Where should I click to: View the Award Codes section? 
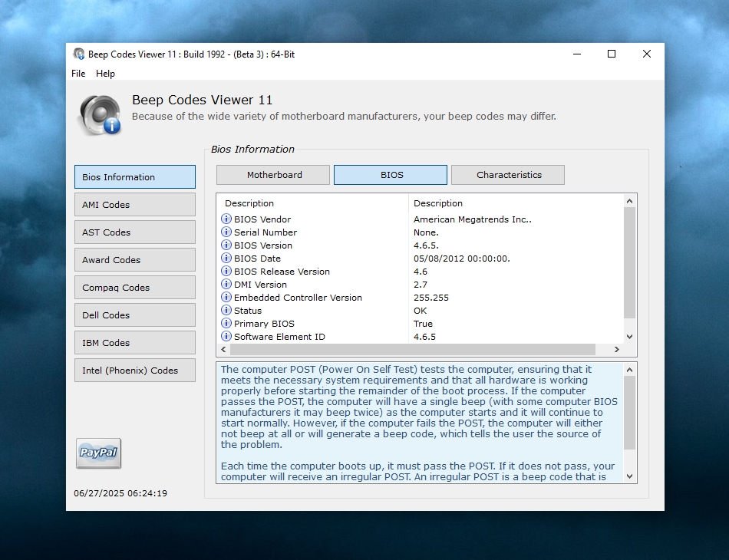tap(135, 260)
